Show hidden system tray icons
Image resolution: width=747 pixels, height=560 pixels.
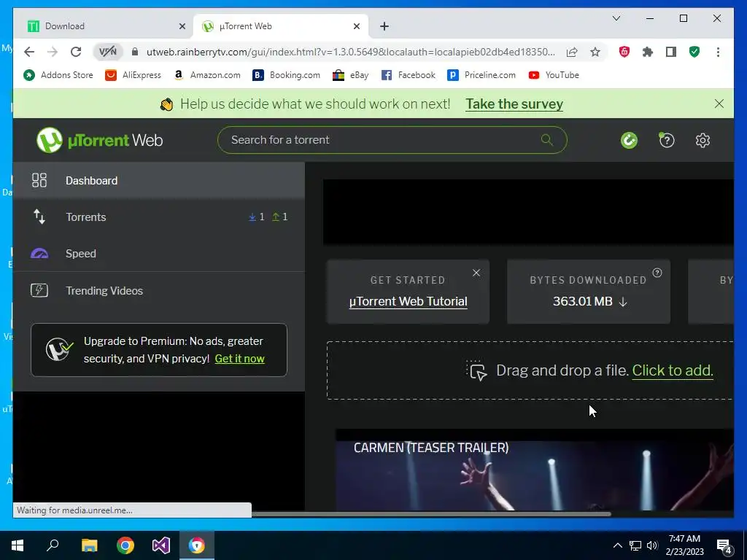(x=617, y=545)
